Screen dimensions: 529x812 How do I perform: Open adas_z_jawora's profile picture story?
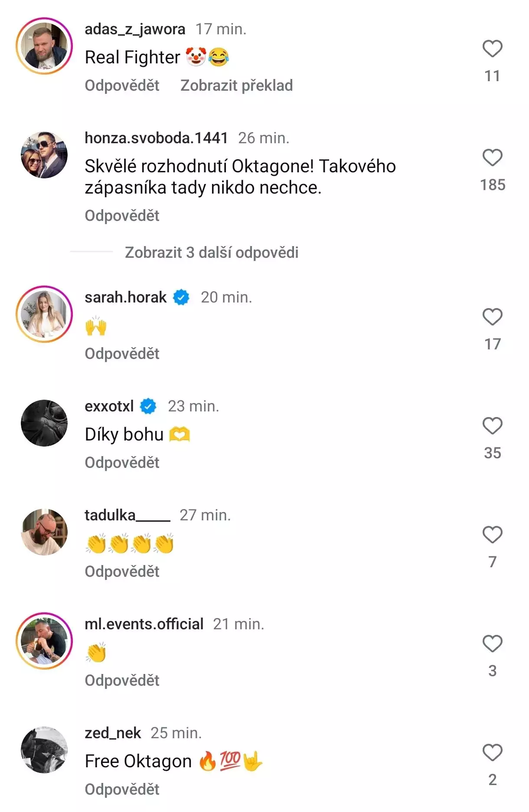(x=44, y=46)
